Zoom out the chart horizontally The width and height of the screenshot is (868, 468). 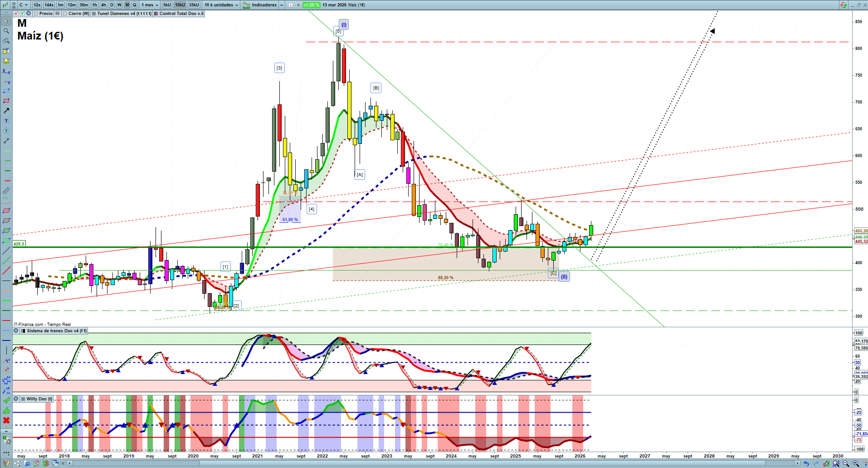pos(846,463)
